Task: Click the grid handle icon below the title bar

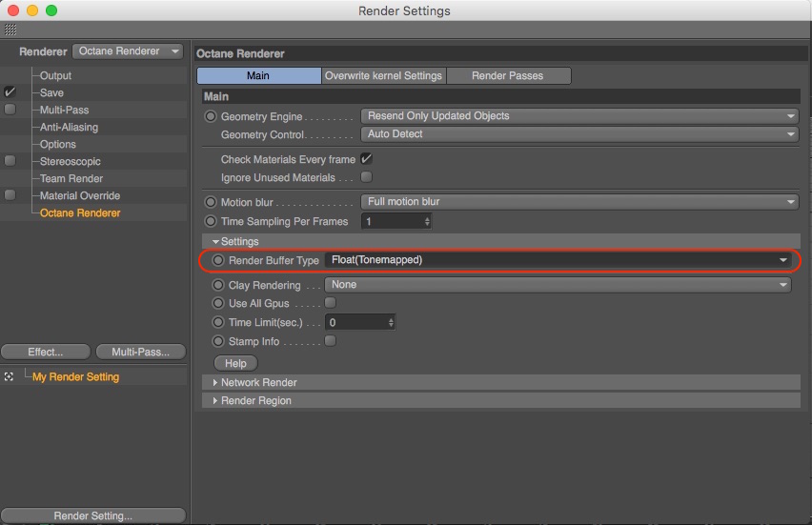Action: click(x=10, y=30)
